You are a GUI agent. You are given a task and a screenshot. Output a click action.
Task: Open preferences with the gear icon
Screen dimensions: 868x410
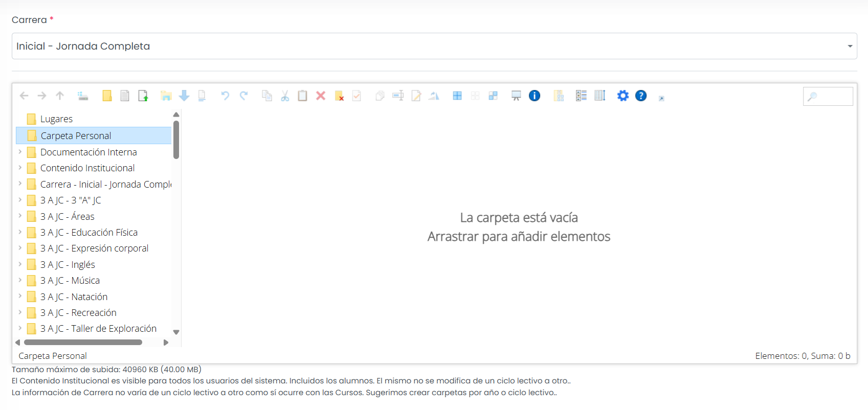pyautogui.click(x=623, y=96)
